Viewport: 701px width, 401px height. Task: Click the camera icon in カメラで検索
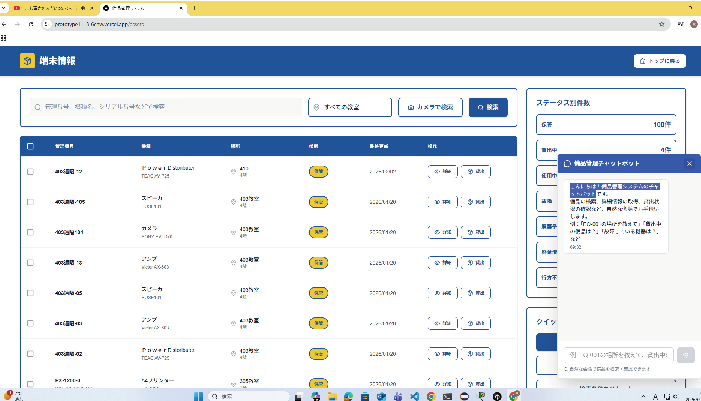411,107
